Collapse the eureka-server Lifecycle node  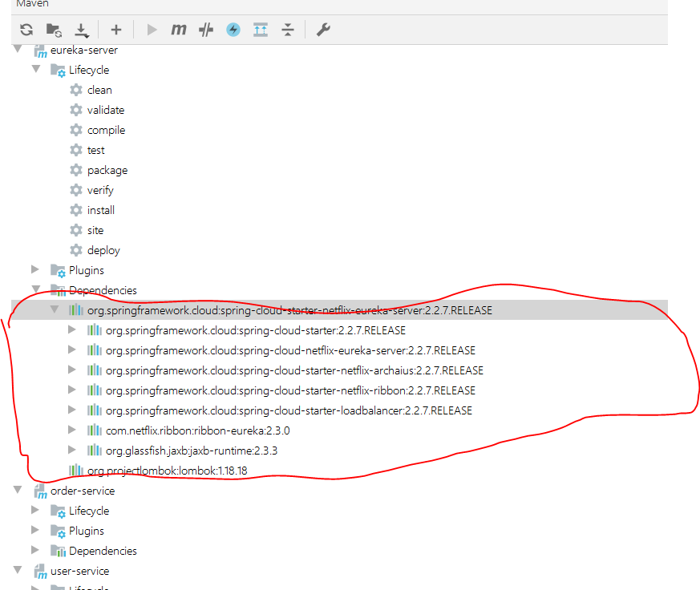(x=36, y=69)
